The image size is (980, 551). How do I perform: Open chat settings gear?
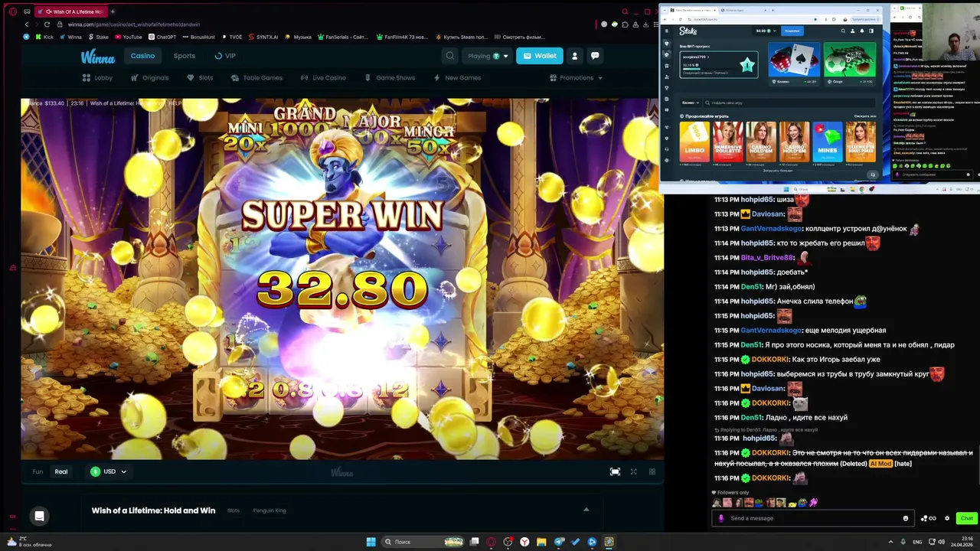pyautogui.click(x=947, y=519)
